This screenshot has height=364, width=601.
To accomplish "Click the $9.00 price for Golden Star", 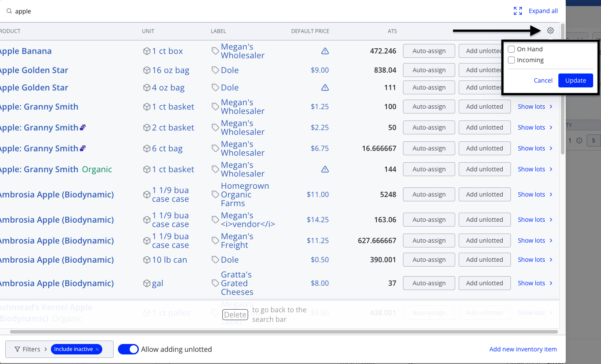I will (x=320, y=70).
